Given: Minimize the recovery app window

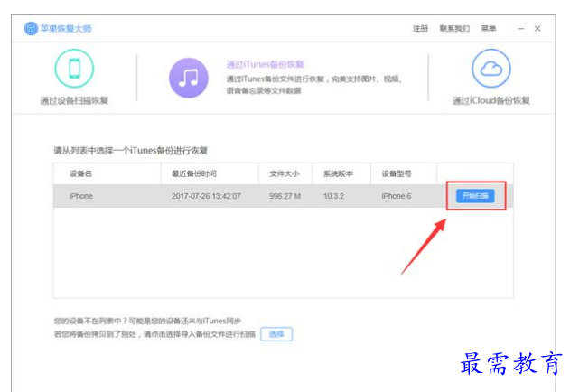Looking at the screenshot, I should coord(521,28).
